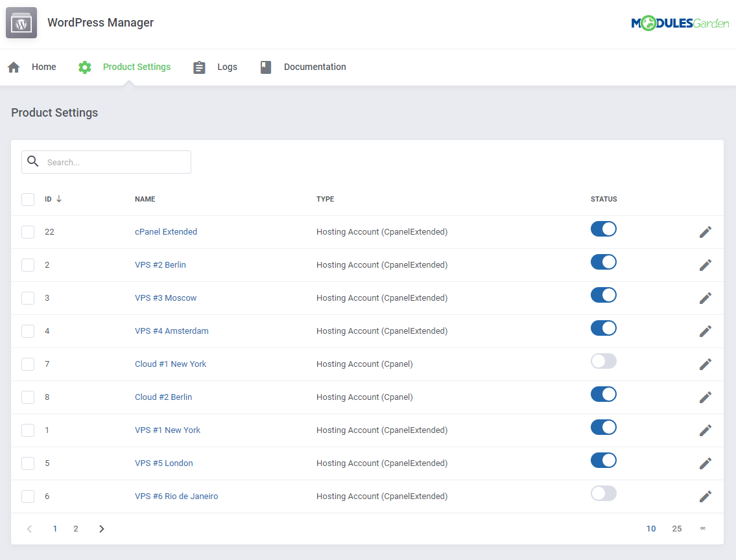The height and width of the screenshot is (560, 736).
Task: Tick the select-all checkbox in the table header
Action: pyautogui.click(x=28, y=200)
